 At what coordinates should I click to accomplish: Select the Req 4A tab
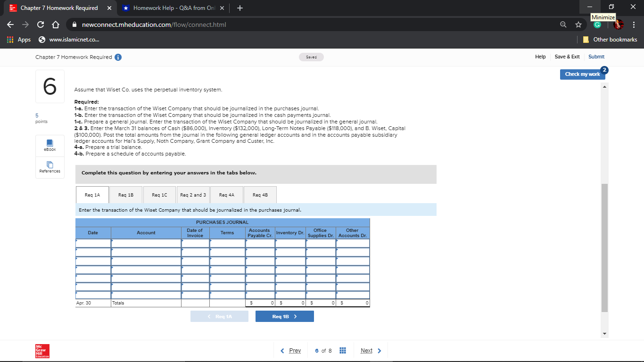226,194
